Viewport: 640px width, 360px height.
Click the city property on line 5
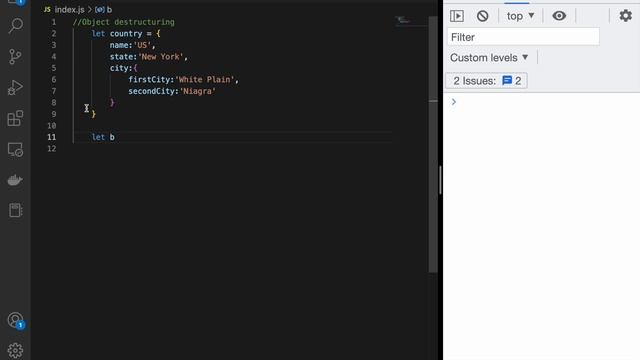pos(119,68)
